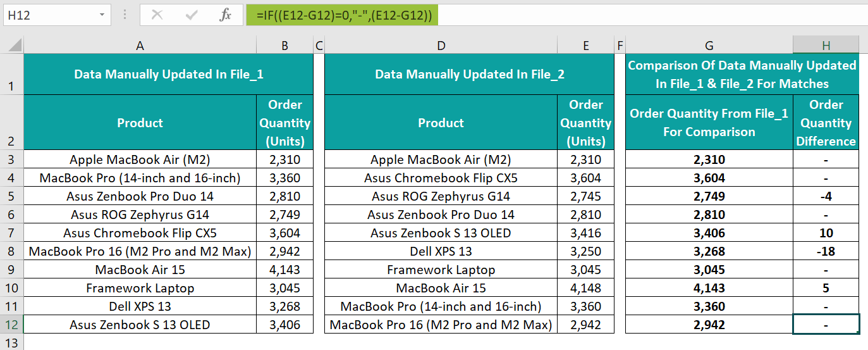This screenshot has height=350, width=868.
Task: Select row 1 header
Action: 12,75
